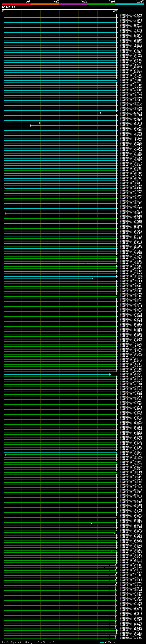Screen dimensions: 146x644
Task: Select the label UniRef100_P08249
Action: click(x=131, y=382)
